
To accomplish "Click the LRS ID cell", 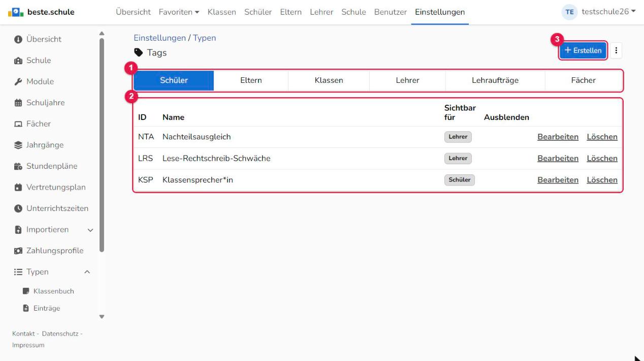I will point(145,159).
